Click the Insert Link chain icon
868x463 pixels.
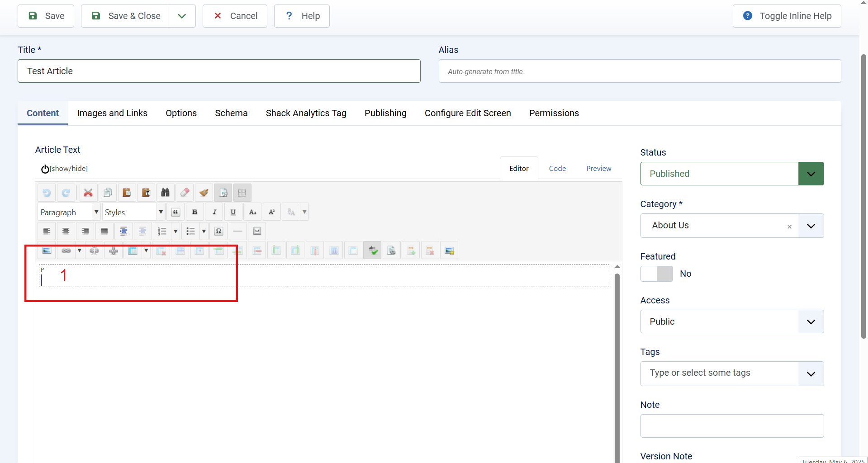66,250
